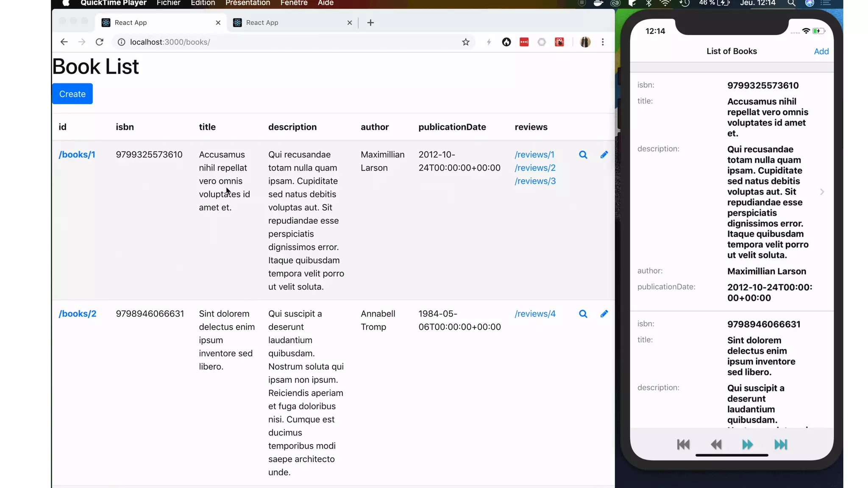The image size is (868, 488).
Task: Click the pencil edit icon for books/2
Action: coord(604,314)
